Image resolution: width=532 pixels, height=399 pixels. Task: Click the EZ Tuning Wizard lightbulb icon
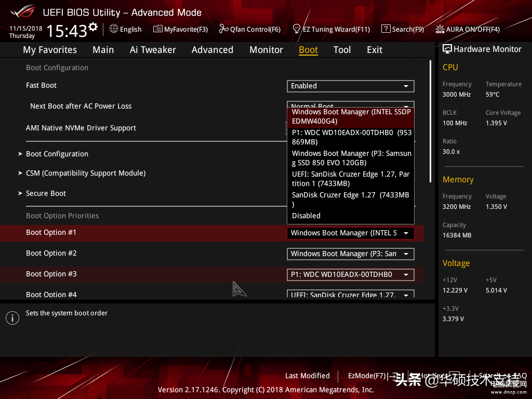[297, 29]
